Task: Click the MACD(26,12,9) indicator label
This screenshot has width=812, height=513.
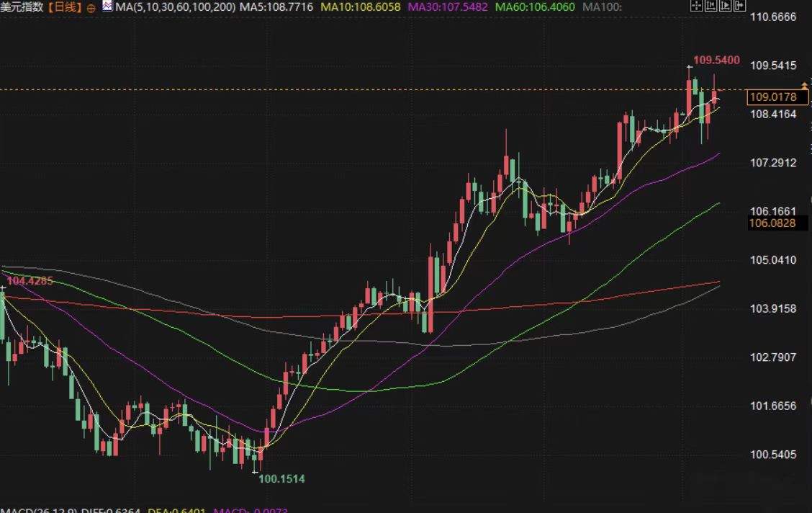Action: (39, 510)
